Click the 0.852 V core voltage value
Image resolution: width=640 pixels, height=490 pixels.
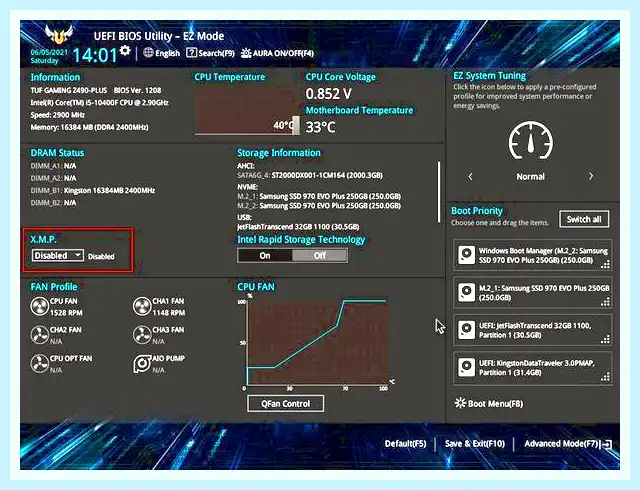click(x=329, y=94)
